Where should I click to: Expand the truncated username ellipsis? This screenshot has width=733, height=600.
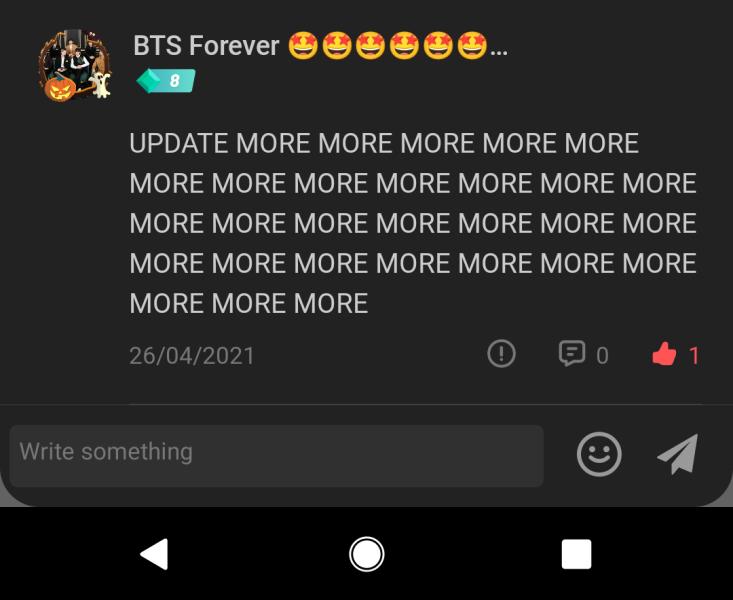point(499,51)
